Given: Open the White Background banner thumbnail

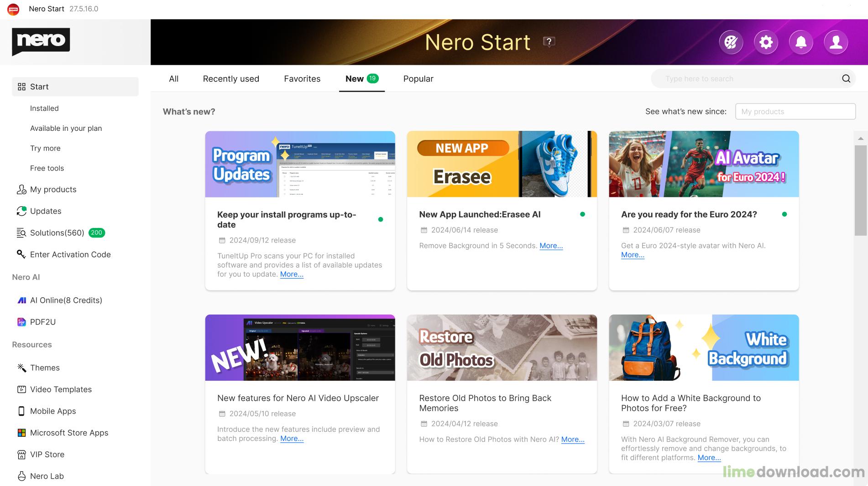Looking at the screenshot, I should pos(704,347).
